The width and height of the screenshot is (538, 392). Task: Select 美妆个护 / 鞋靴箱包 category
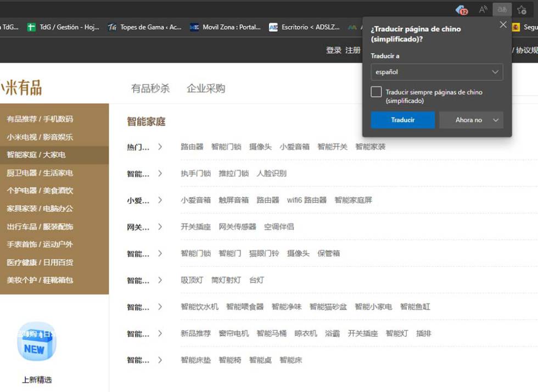[x=40, y=280]
